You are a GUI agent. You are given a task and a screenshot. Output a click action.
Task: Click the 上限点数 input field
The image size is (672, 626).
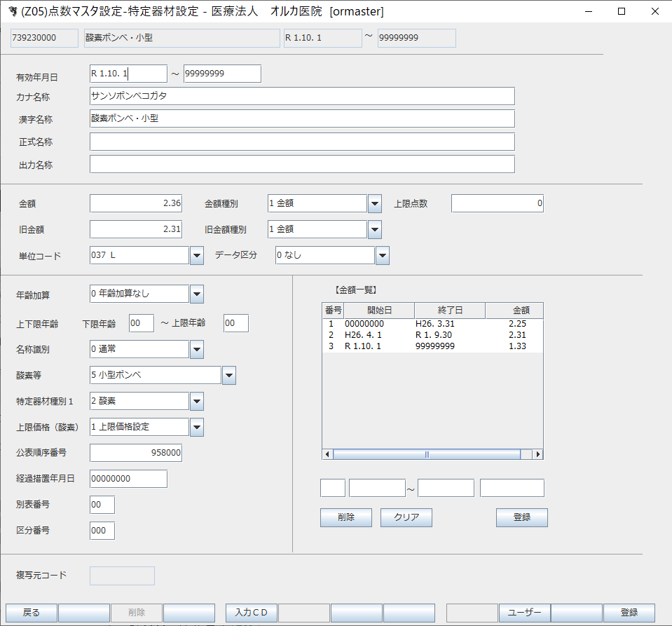pyautogui.click(x=497, y=203)
